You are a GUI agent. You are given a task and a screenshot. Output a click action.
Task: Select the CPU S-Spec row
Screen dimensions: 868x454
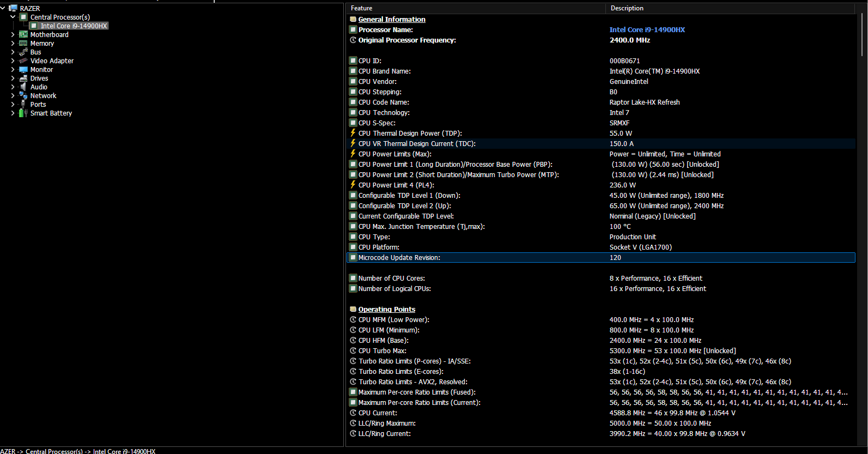(601, 123)
